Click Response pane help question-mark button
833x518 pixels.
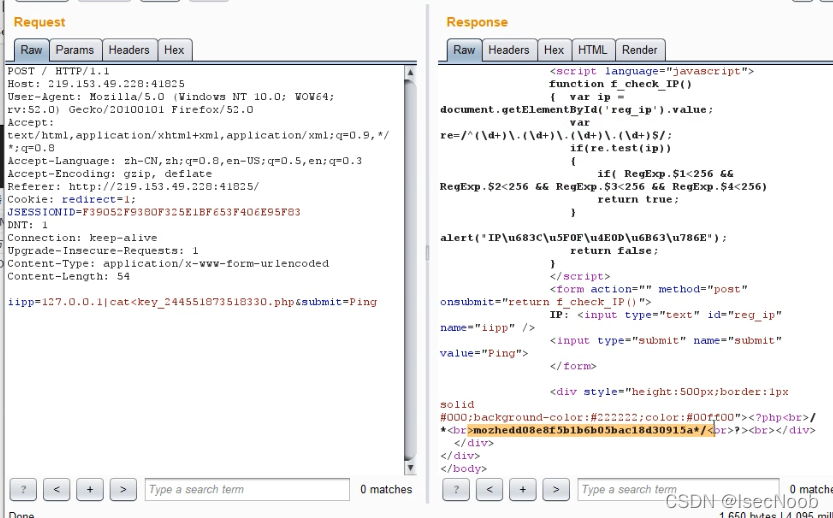(456, 489)
